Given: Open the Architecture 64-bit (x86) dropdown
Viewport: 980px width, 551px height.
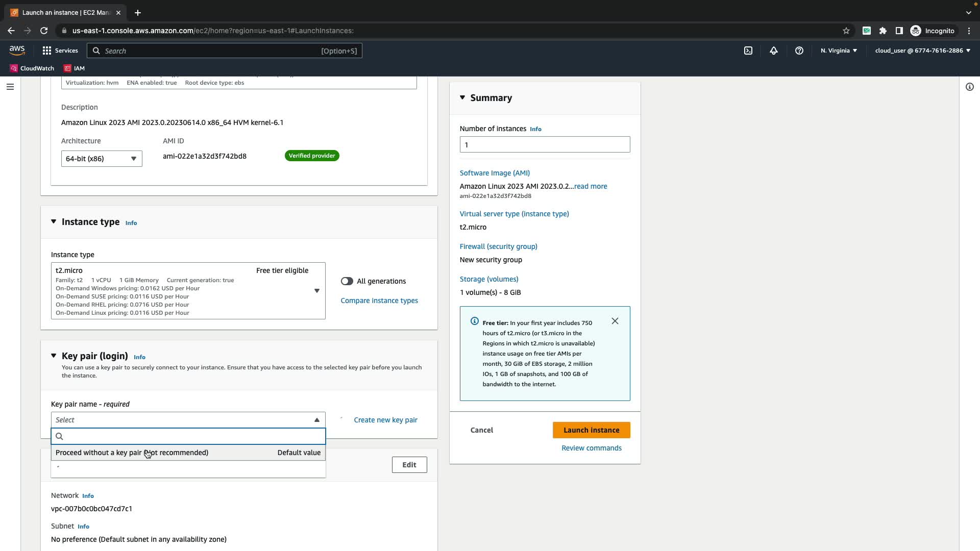Looking at the screenshot, I should click(101, 159).
